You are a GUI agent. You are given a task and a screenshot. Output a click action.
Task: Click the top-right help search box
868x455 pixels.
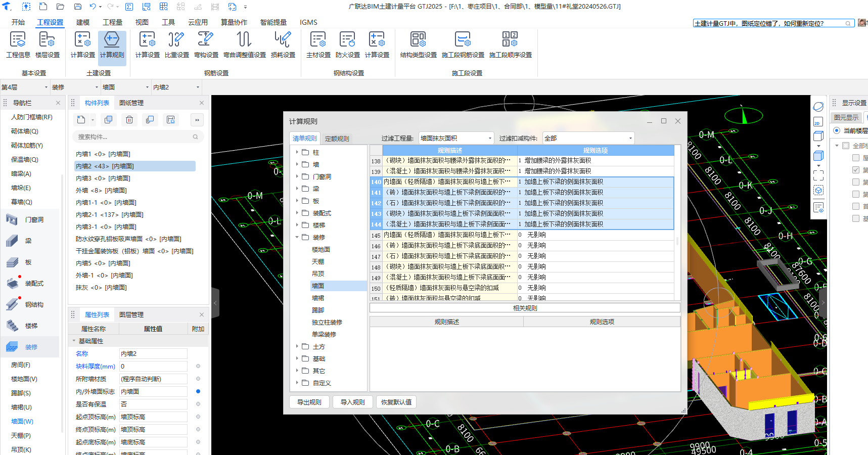pyautogui.click(x=773, y=23)
